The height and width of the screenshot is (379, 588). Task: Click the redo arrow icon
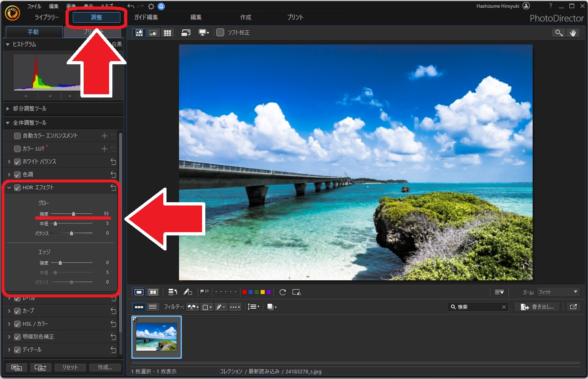click(x=140, y=6)
